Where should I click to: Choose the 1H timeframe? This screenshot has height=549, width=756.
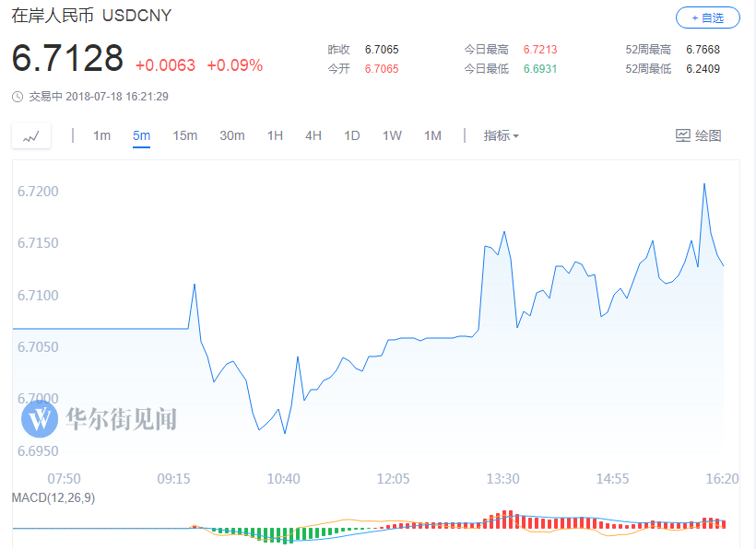275,135
